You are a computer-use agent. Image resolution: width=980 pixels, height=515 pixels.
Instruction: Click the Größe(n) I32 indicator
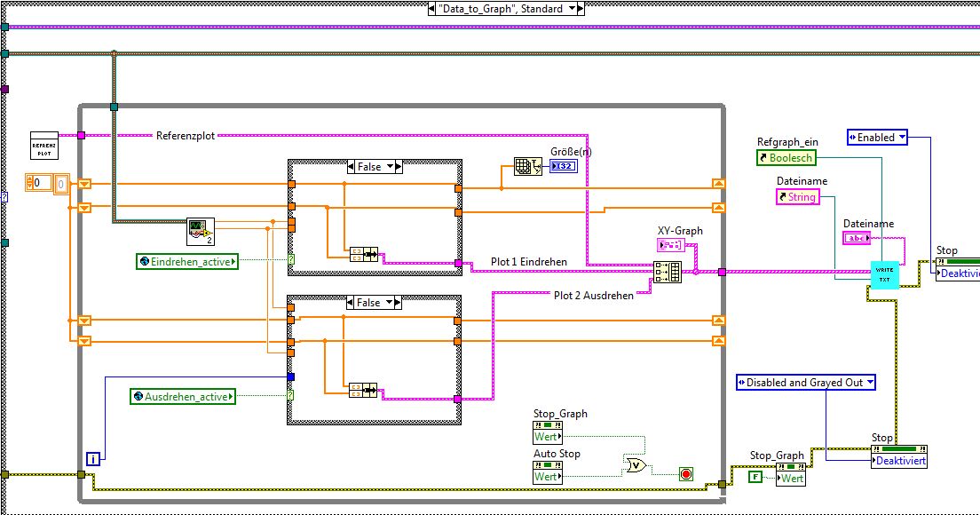pyautogui.click(x=564, y=166)
